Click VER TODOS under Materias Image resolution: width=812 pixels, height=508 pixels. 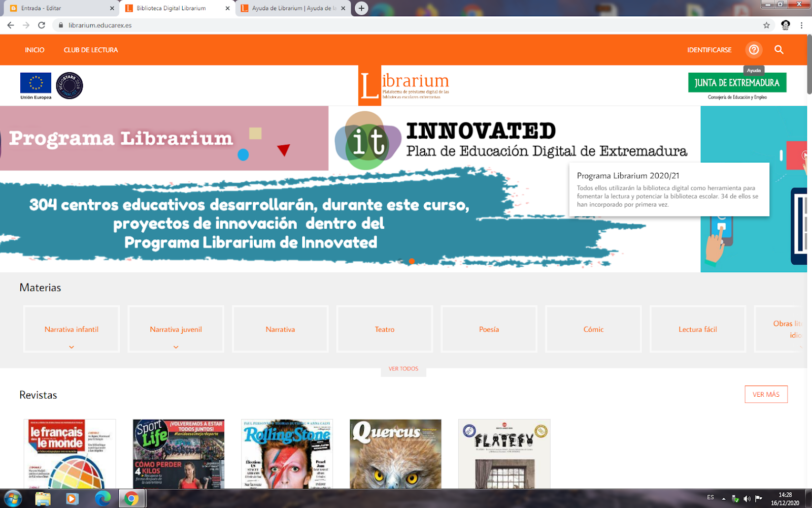click(403, 369)
